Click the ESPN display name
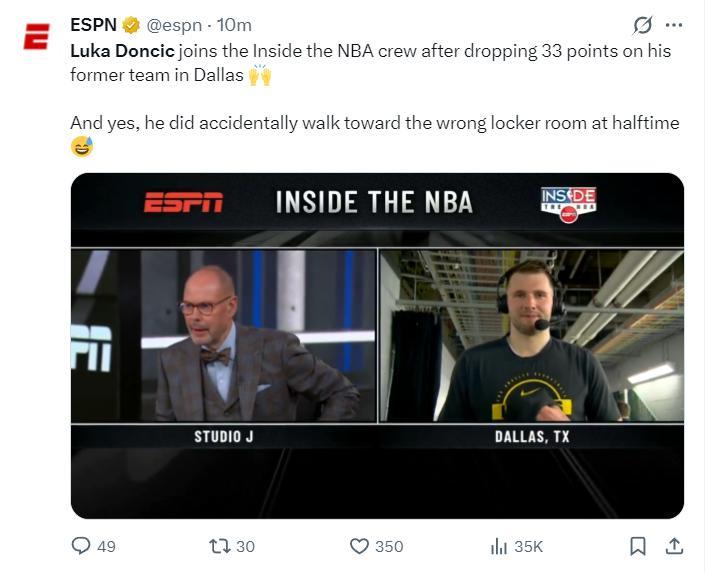705x572 pixels. [93, 24]
